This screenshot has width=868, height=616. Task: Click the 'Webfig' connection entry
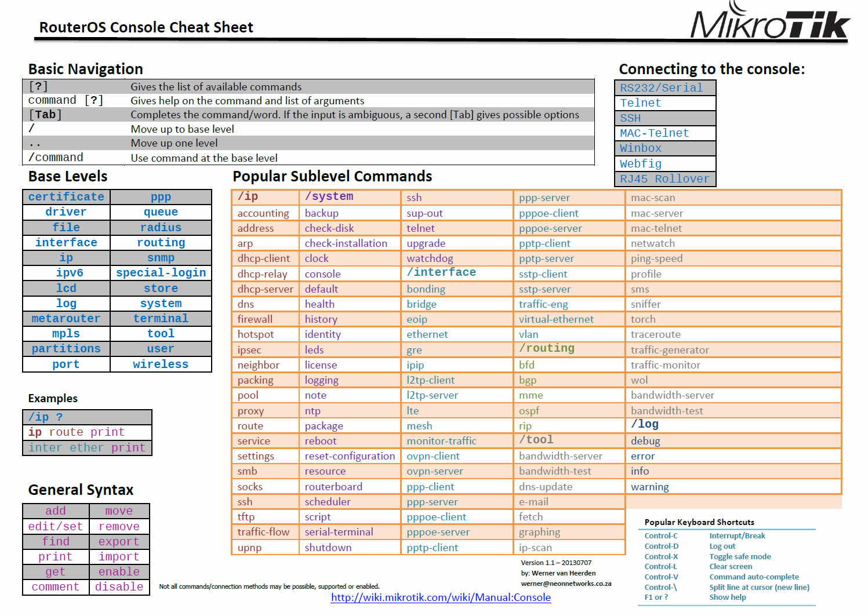[x=665, y=164]
